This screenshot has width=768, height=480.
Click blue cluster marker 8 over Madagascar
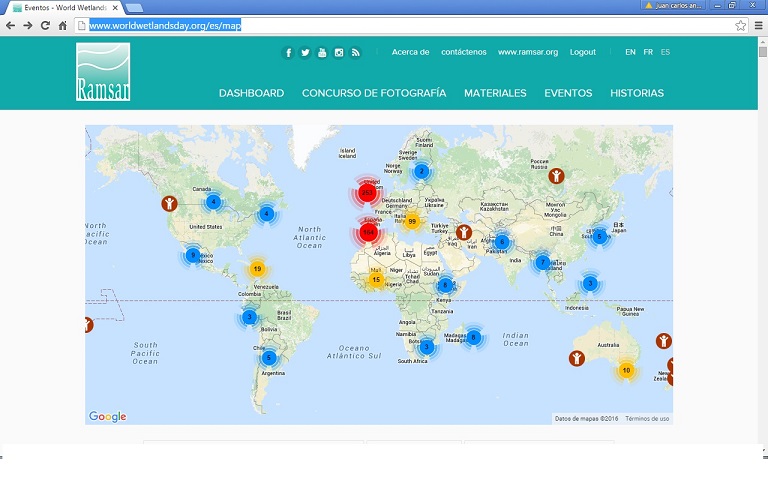coord(473,337)
